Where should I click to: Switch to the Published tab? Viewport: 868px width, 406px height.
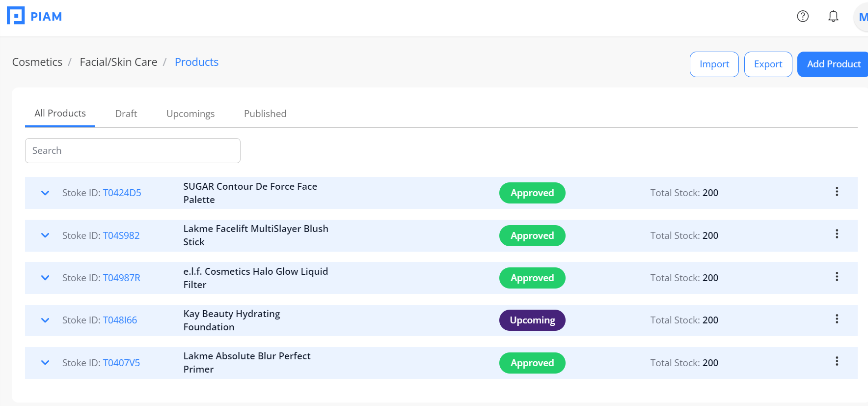(x=265, y=114)
